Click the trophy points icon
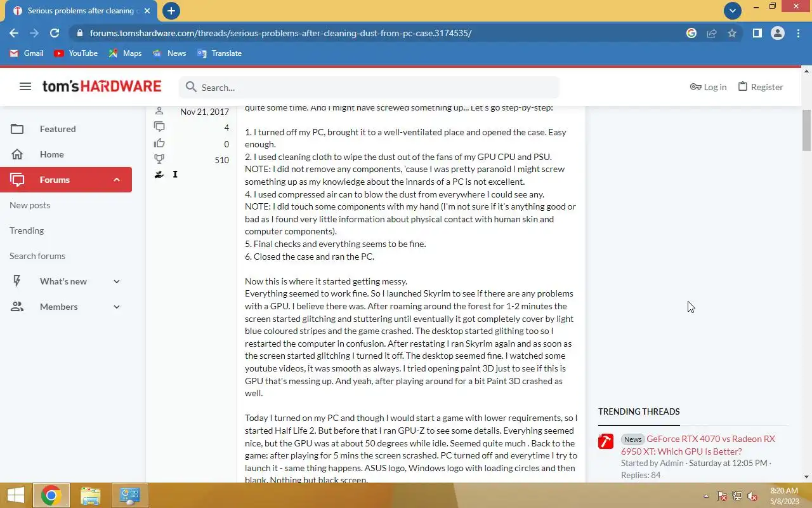The width and height of the screenshot is (812, 508). click(x=159, y=159)
